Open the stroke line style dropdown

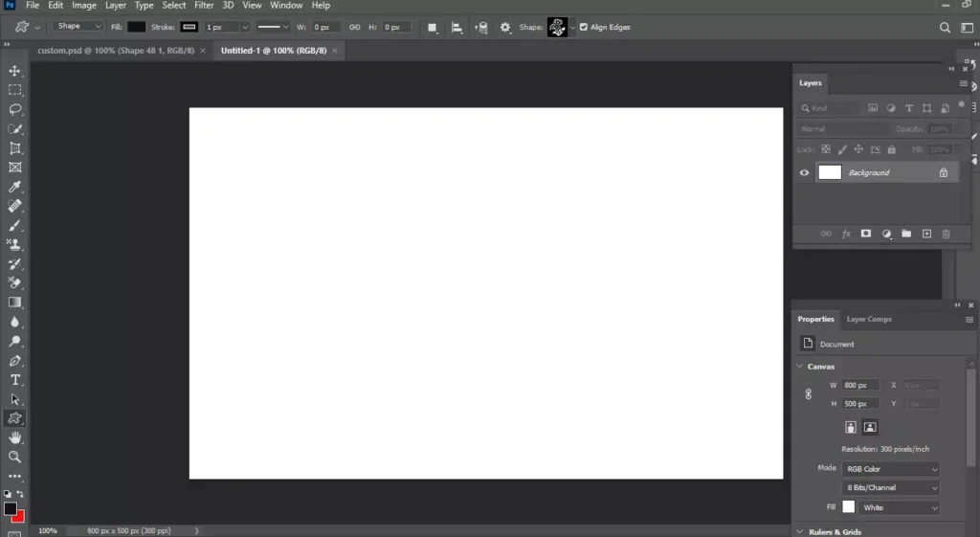tap(273, 27)
